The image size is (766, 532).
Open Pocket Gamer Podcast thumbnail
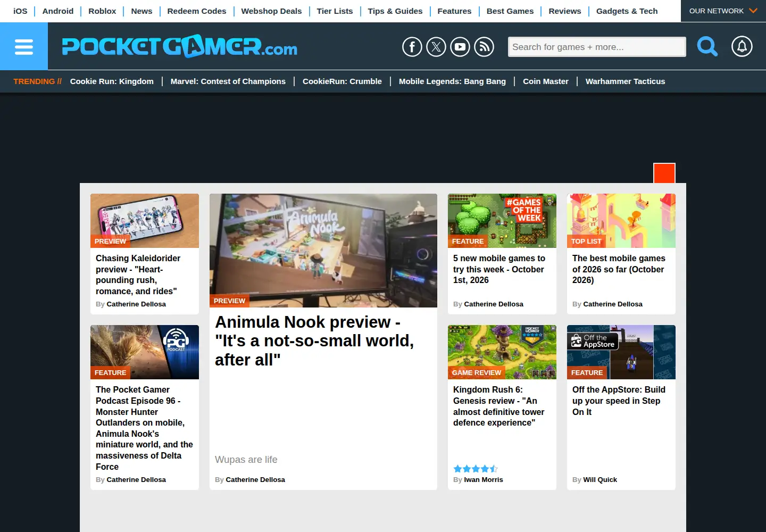[x=145, y=352]
